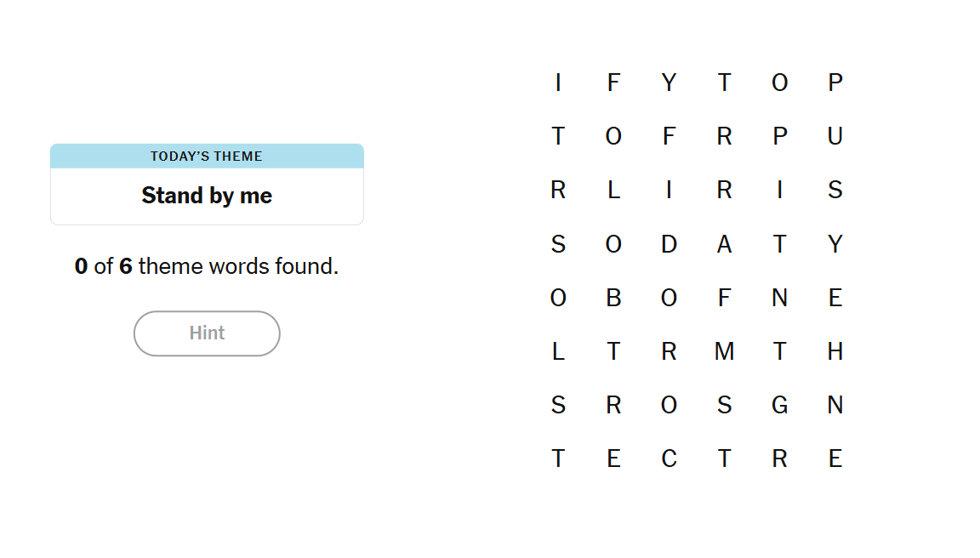
Task: Select the top-left corner letter I
Action: [558, 83]
